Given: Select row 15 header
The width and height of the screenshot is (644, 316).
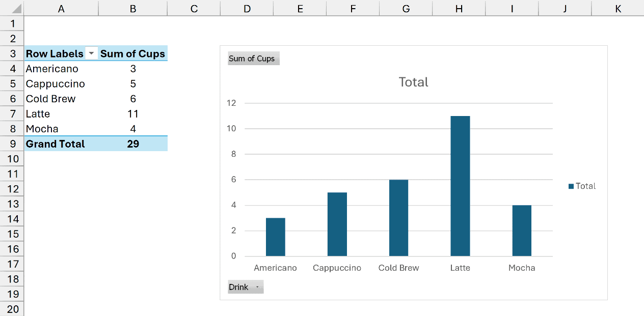Looking at the screenshot, I should point(12,234).
